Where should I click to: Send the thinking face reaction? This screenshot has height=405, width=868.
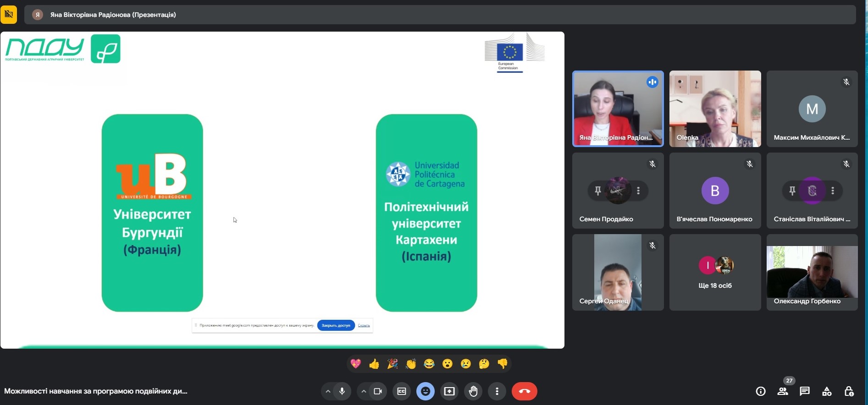pos(484,364)
